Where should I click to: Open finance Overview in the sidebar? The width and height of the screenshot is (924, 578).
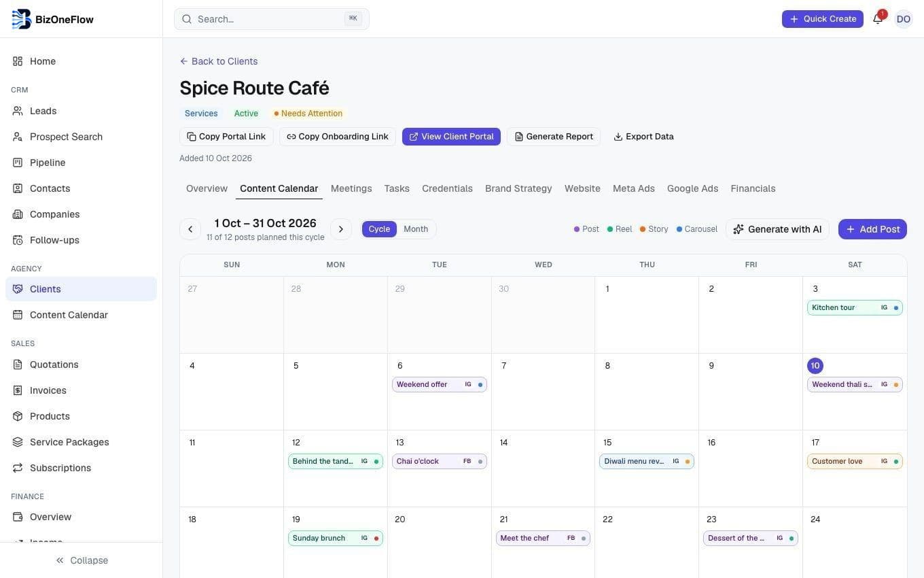point(81,517)
